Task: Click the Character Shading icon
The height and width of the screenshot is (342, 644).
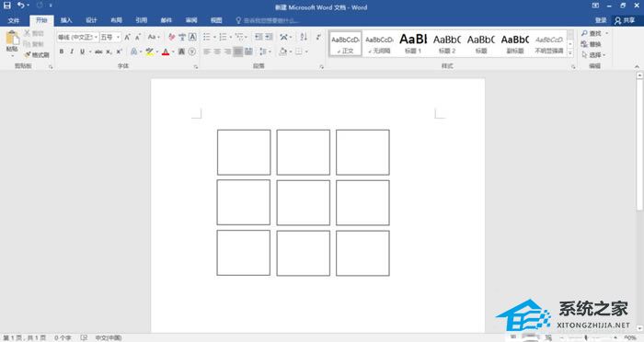Action: [x=181, y=51]
